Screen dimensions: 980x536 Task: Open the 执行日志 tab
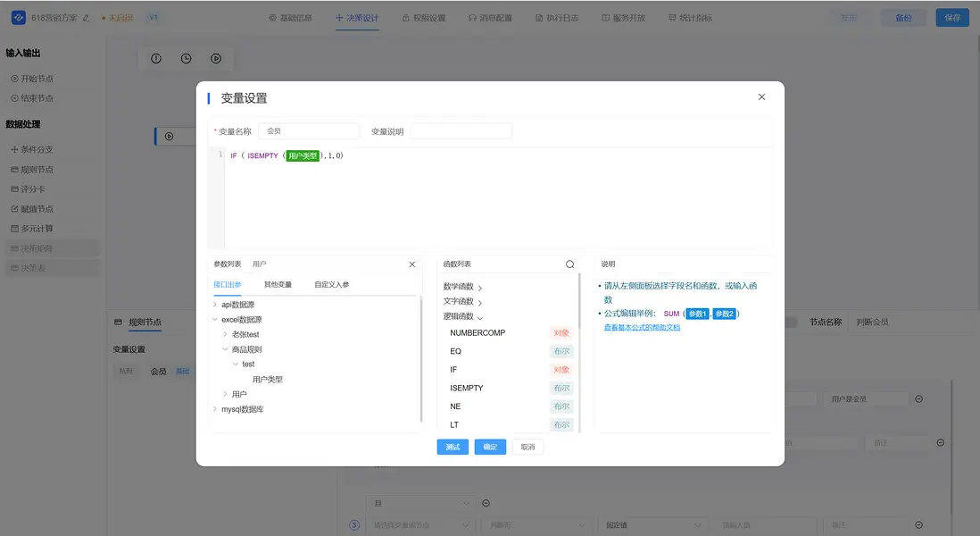(x=557, y=18)
